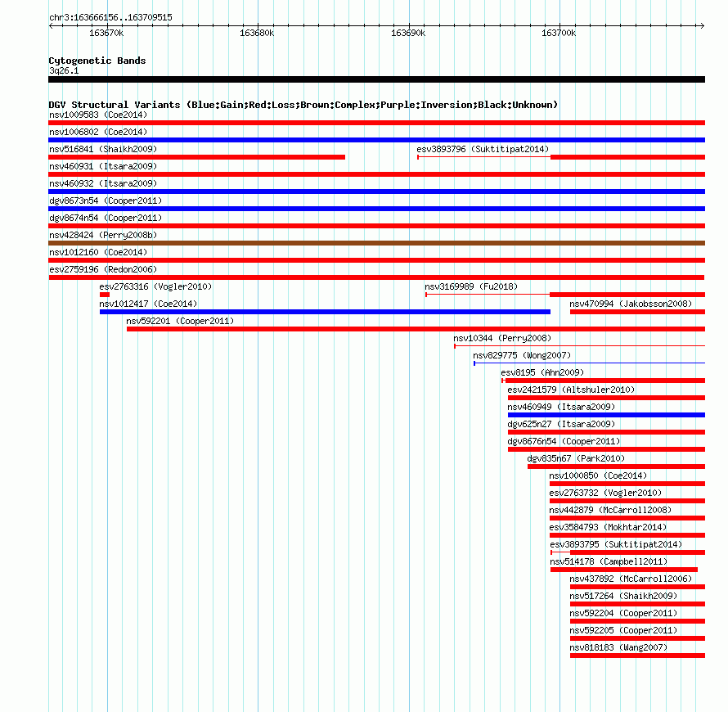Click the left arrowhead of the ruler
Image resolution: width=728 pixels, height=712 pixels.
51,25
